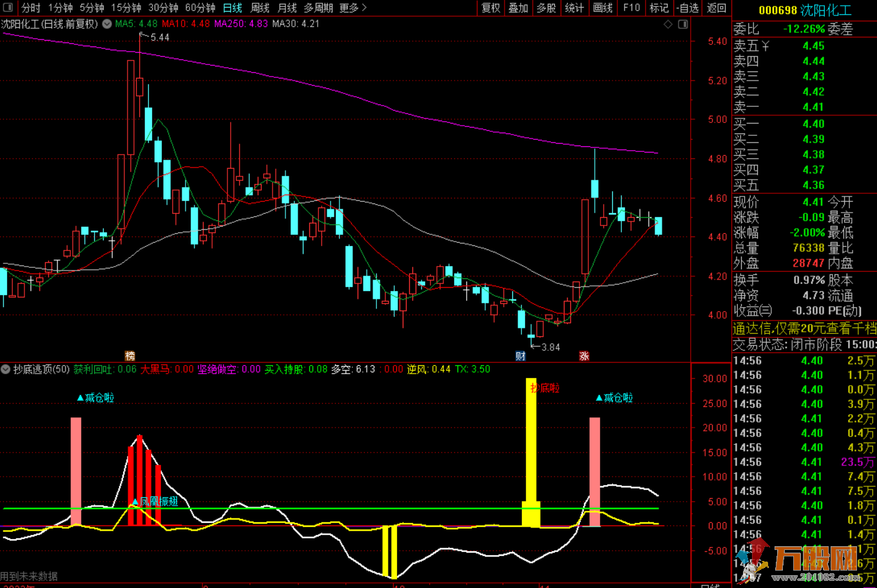
Task: Click the 换手 0.97% value
Action: [809, 280]
